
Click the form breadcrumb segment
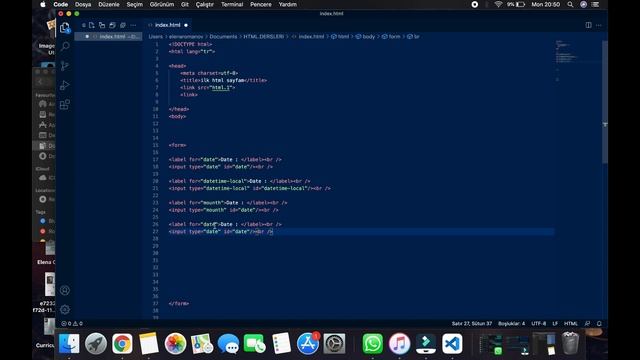[391, 36]
